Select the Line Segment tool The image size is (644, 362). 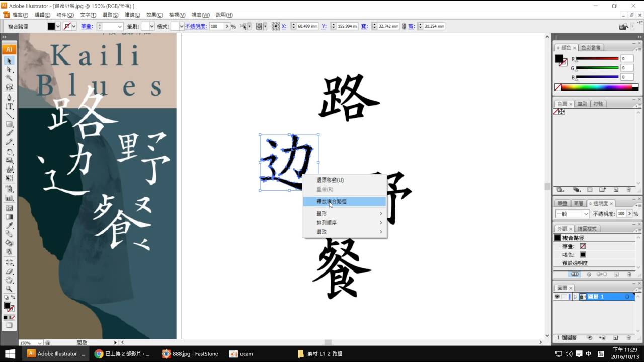(x=9, y=116)
